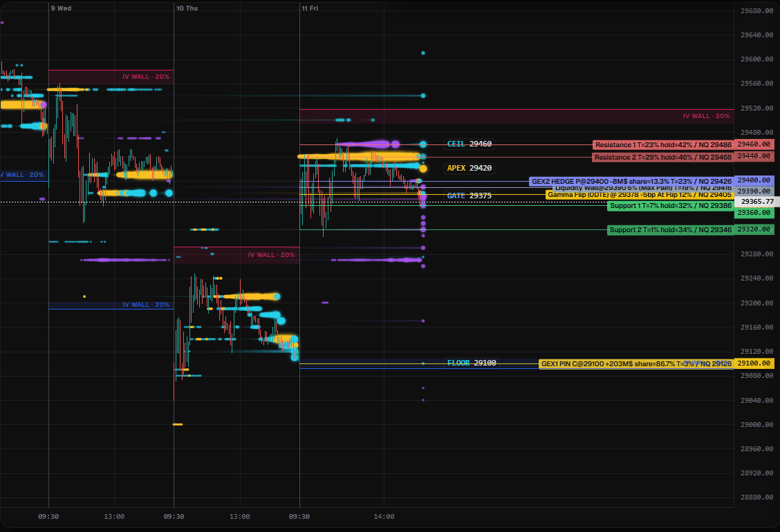Click the 28880.00 price axis value

pyautogui.click(x=756, y=497)
